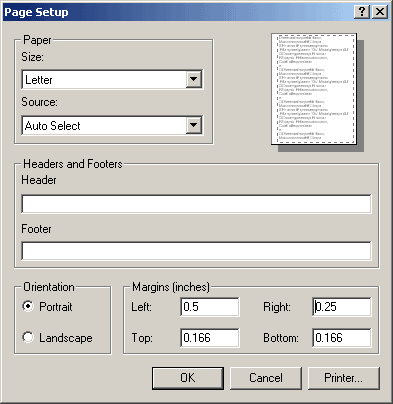Screen dimensions: 393x404
Task: Click the Help question mark button
Action: pyautogui.click(x=362, y=12)
